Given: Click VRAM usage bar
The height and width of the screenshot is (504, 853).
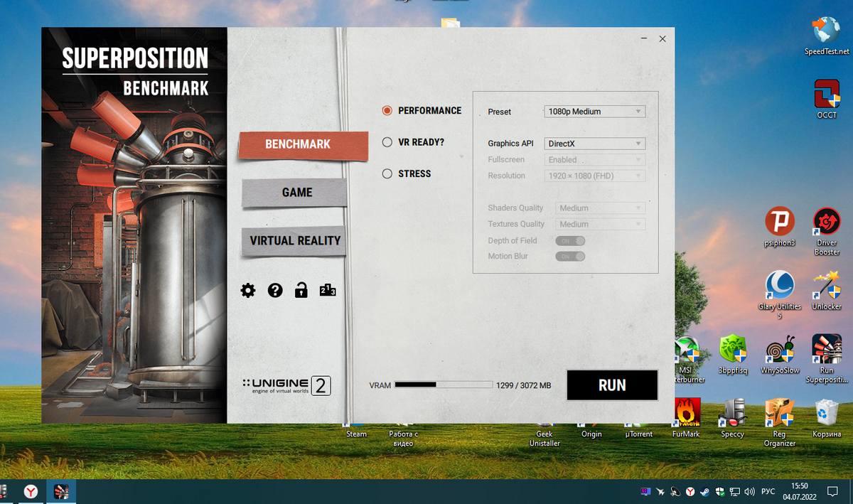Looking at the screenshot, I should pyautogui.click(x=444, y=385).
